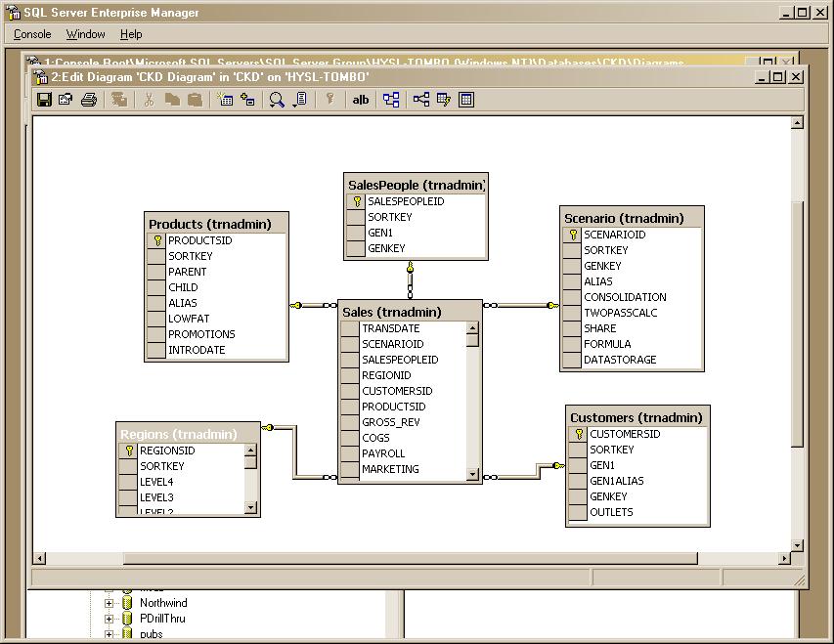Click the key icon beside REGIONSID
Viewport: 834px width, 644px height.
tap(129, 451)
